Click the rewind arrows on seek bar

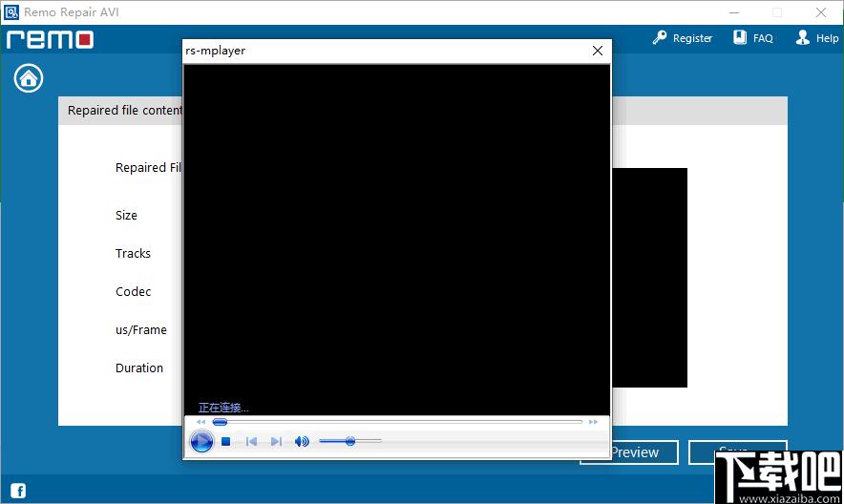pos(200,422)
